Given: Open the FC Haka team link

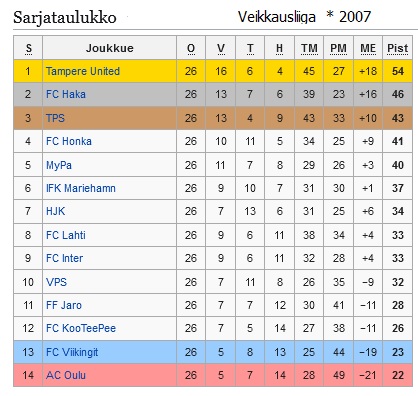Looking at the screenshot, I should coord(66,94).
